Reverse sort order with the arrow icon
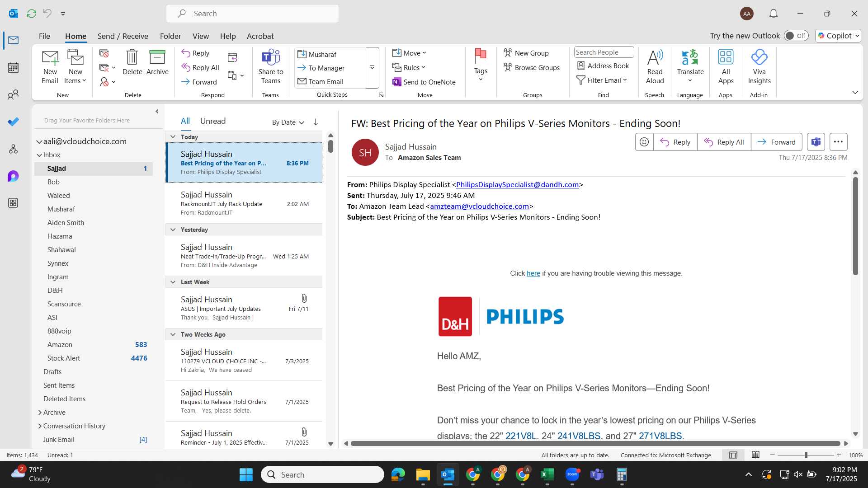Viewport: 868px width, 488px height. click(x=316, y=122)
